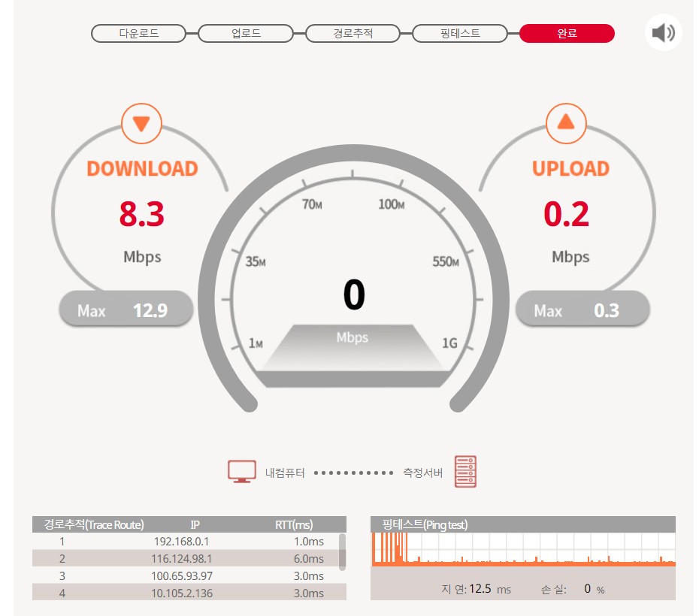Click the upload arrow circle icon
The height and width of the screenshot is (616, 699).
[565, 123]
